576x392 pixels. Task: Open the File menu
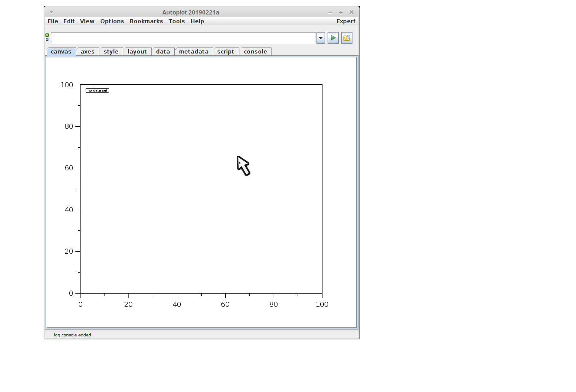[x=53, y=21]
